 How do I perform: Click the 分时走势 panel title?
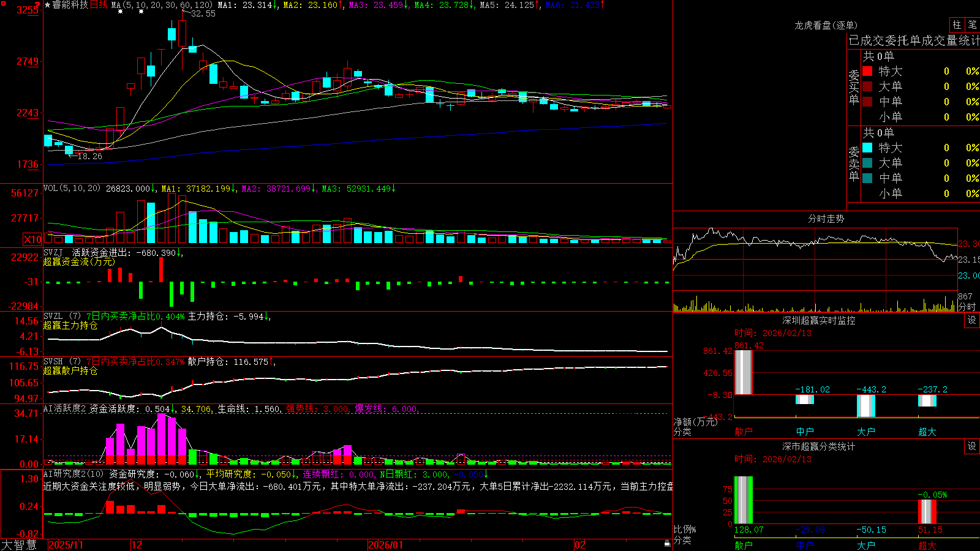click(826, 219)
